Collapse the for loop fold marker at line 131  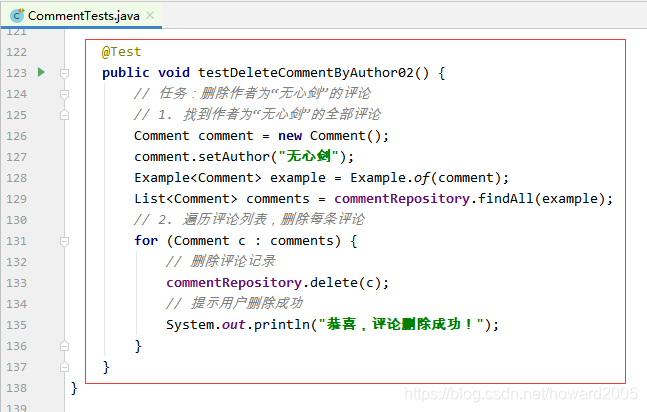64,241
